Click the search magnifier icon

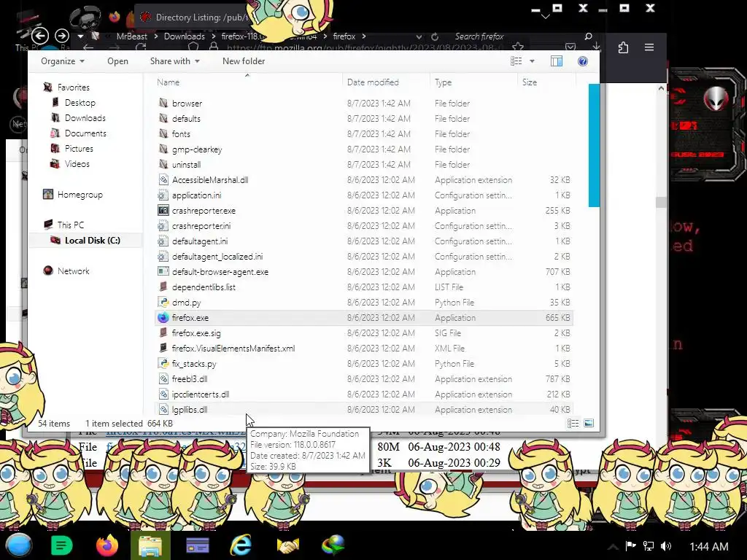pyautogui.click(x=589, y=36)
